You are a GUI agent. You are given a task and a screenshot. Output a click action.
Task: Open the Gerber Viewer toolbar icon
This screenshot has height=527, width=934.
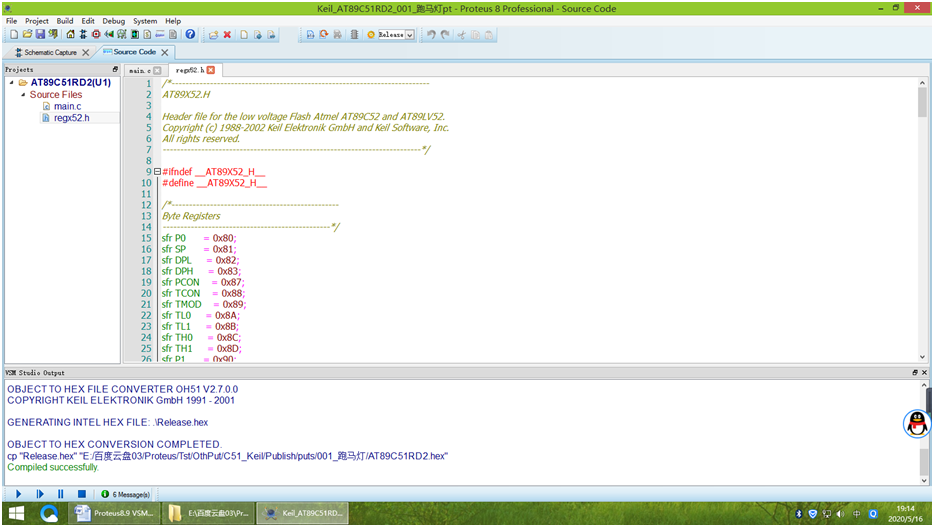pos(122,35)
